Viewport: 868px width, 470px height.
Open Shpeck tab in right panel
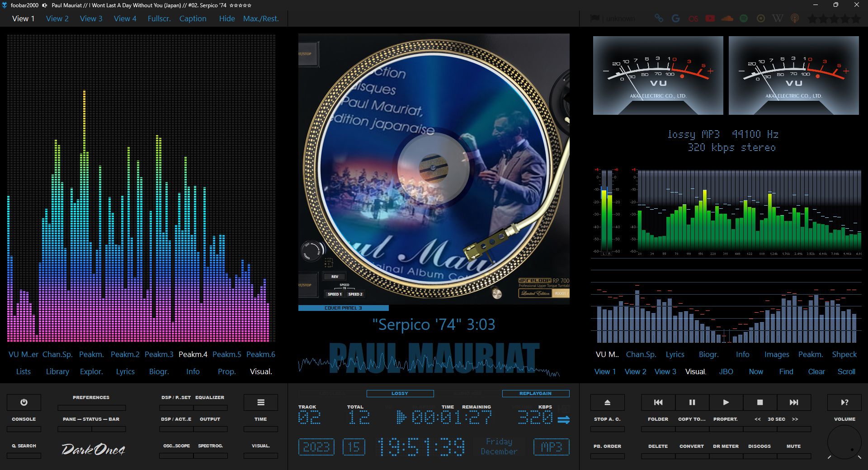(844, 354)
